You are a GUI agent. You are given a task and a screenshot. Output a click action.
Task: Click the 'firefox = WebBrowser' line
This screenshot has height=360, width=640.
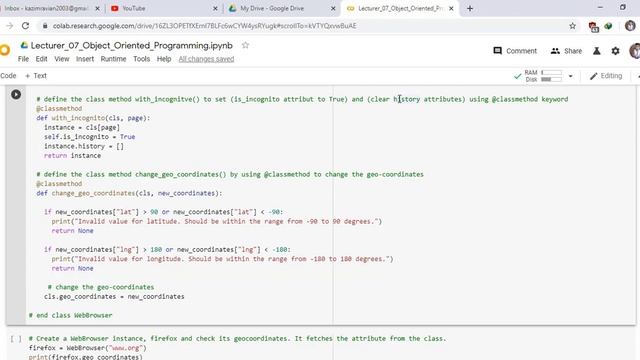coord(87,348)
